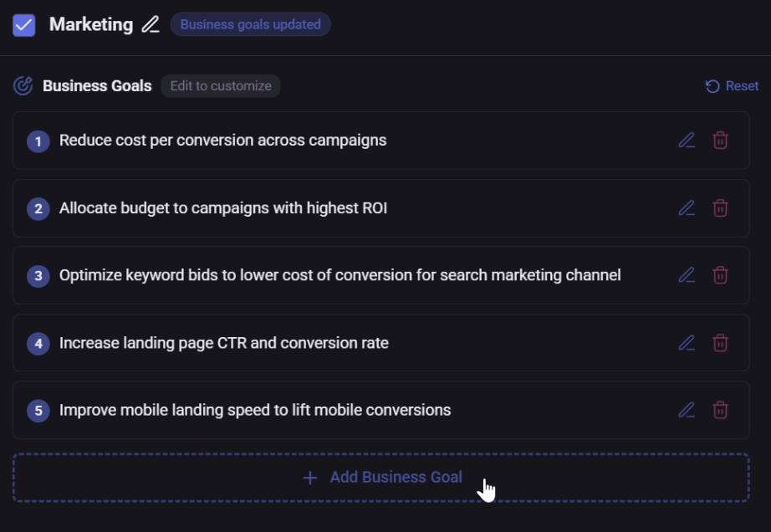Uncheck the Marketing checkbox
The height and width of the screenshot is (532, 771).
pyautogui.click(x=23, y=24)
